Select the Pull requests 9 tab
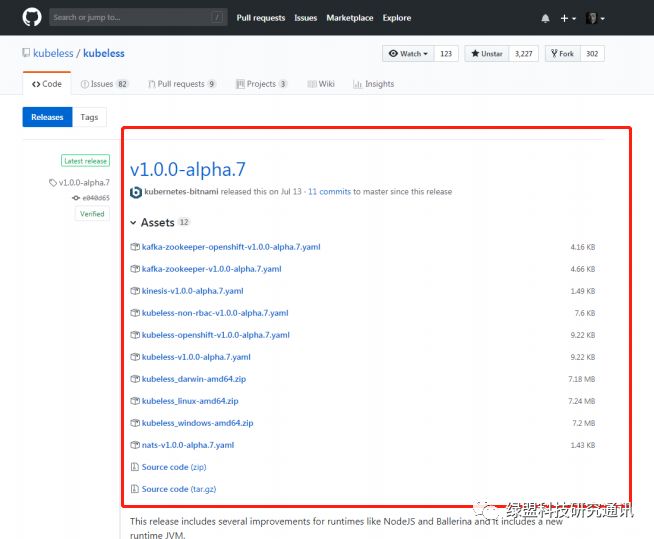 [182, 84]
